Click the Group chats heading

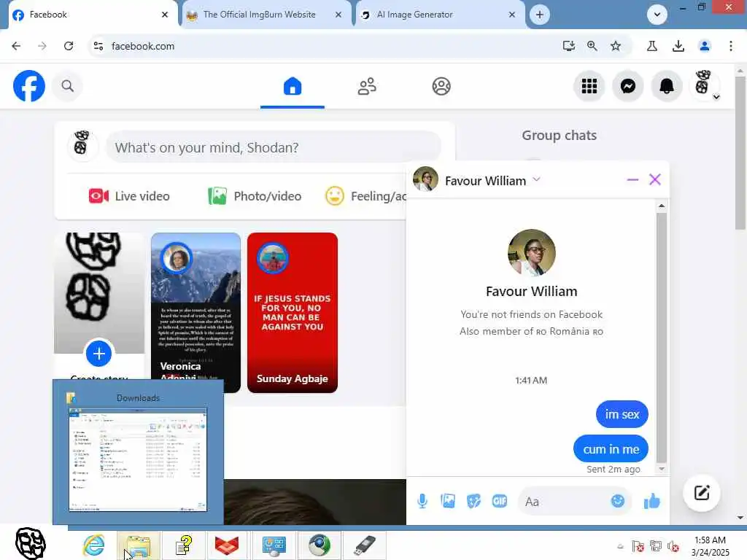pyautogui.click(x=560, y=135)
